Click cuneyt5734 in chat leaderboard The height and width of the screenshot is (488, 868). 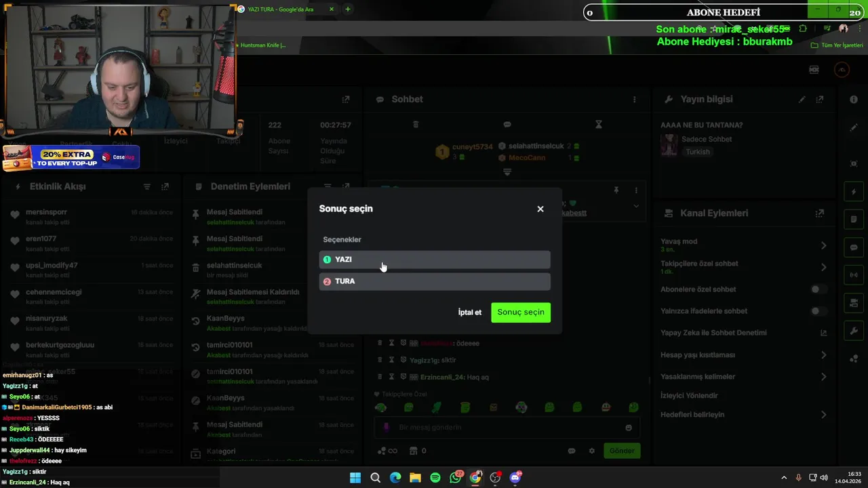point(472,147)
